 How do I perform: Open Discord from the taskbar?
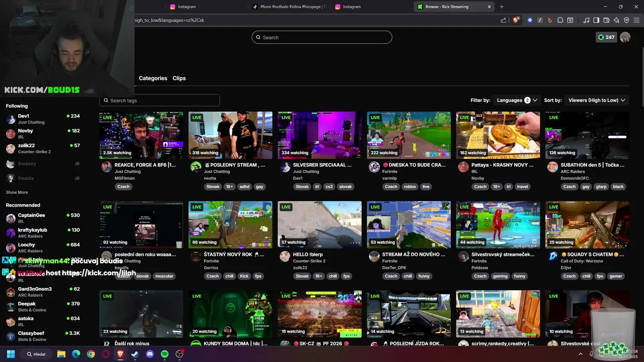(x=149, y=354)
